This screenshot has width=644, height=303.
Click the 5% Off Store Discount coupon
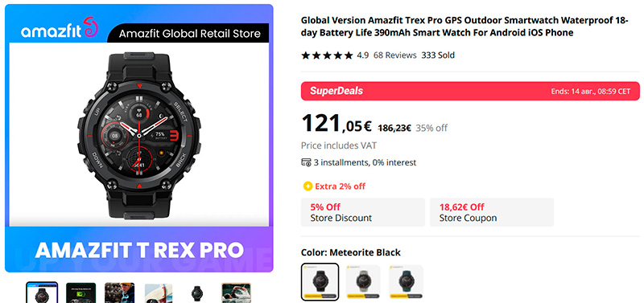[x=363, y=212]
